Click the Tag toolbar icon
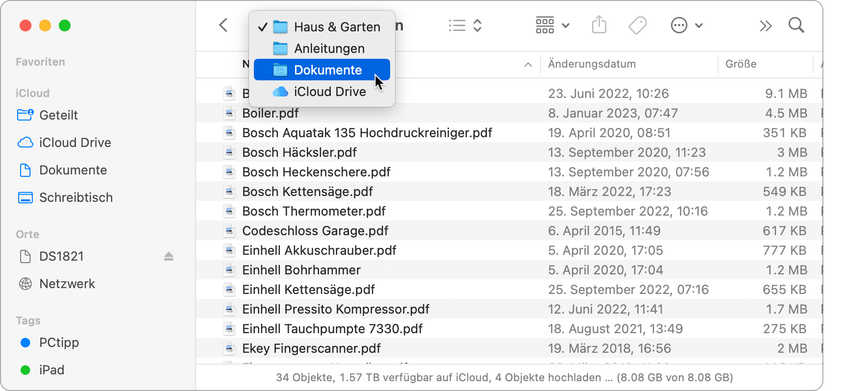This screenshot has width=868, height=391. pyautogui.click(x=638, y=25)
